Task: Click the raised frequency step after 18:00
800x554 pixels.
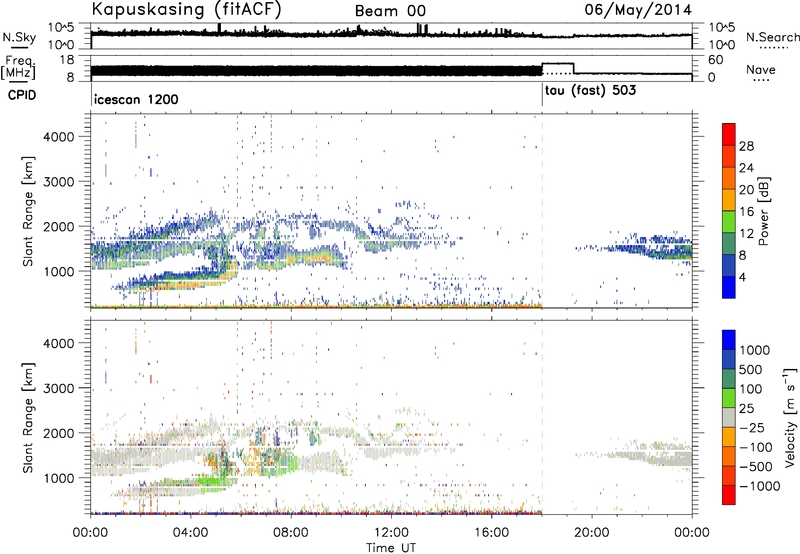Action: click(x=558, y=64)
